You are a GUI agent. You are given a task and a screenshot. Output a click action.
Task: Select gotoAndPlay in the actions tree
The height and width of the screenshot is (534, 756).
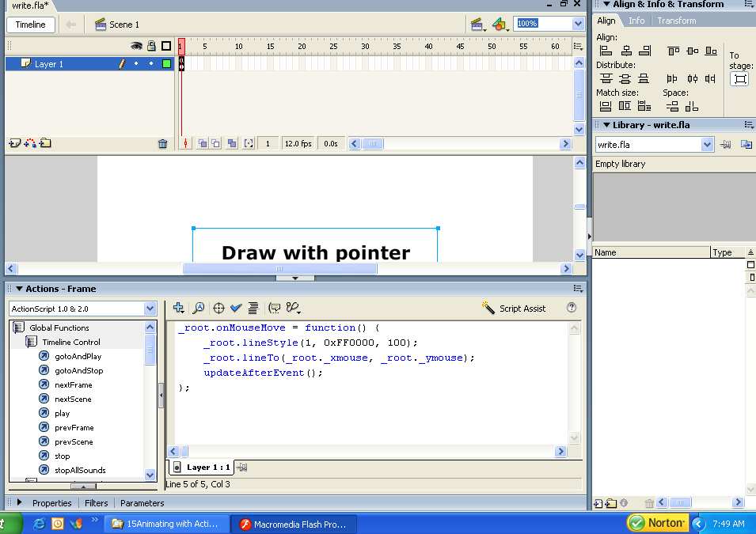78,357
